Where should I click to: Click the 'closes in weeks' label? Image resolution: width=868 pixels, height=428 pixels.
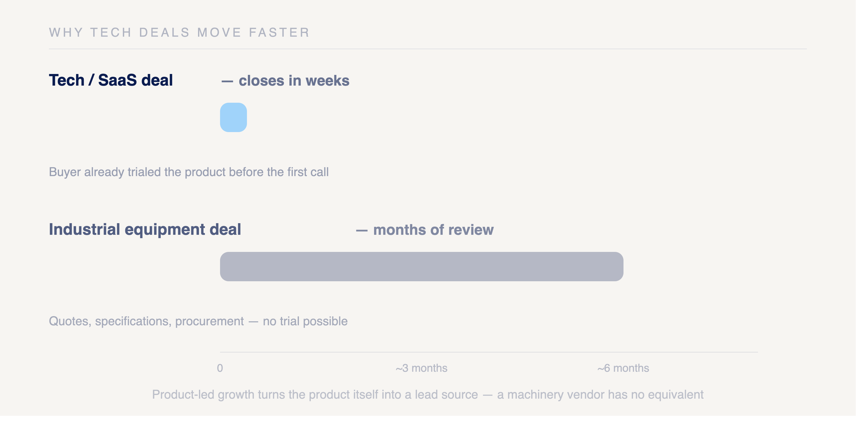(x=294, y=81)
